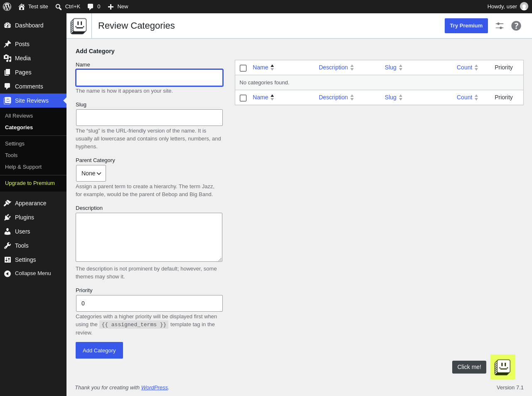The height and width of the screenshot is (396, 532).
Task: Click the Review Categories page title
Action: pyautogui.click(x=136, y=26)
